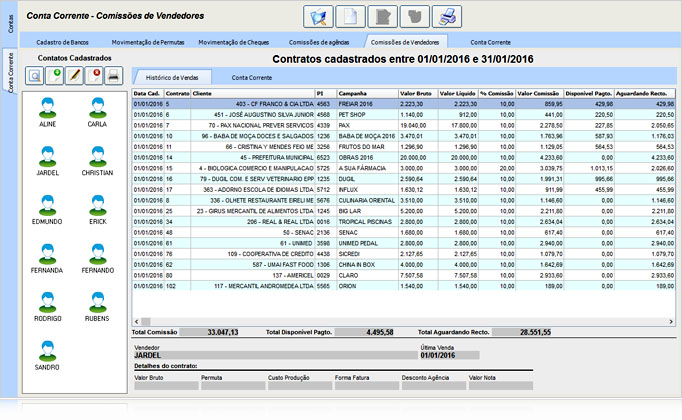Viewport: 682px width, 420px height.
Task: Click the magnifier icon under Contatos Cadastrados
Action: (34, 76)
